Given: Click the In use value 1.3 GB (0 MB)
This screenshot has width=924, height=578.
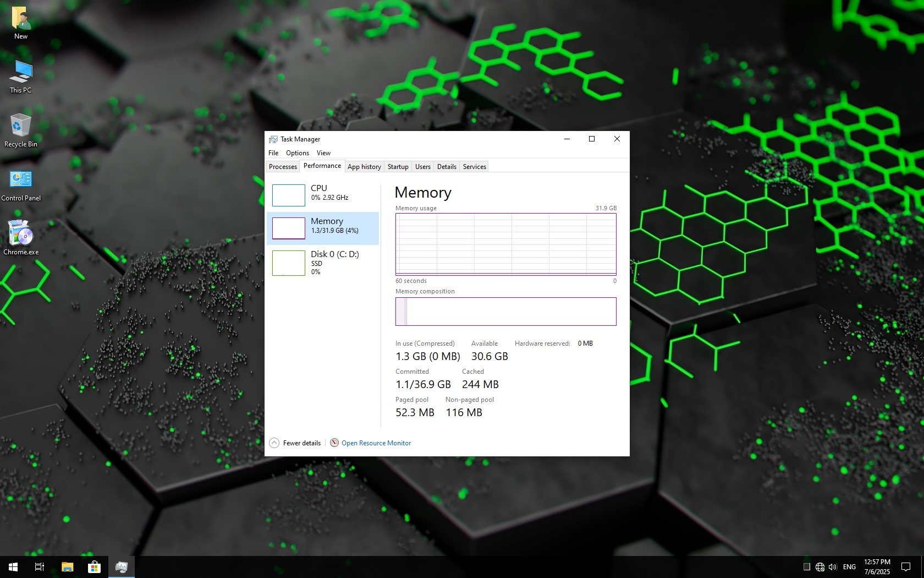Looking at the screenshot, I should click(x=428, y=356).
